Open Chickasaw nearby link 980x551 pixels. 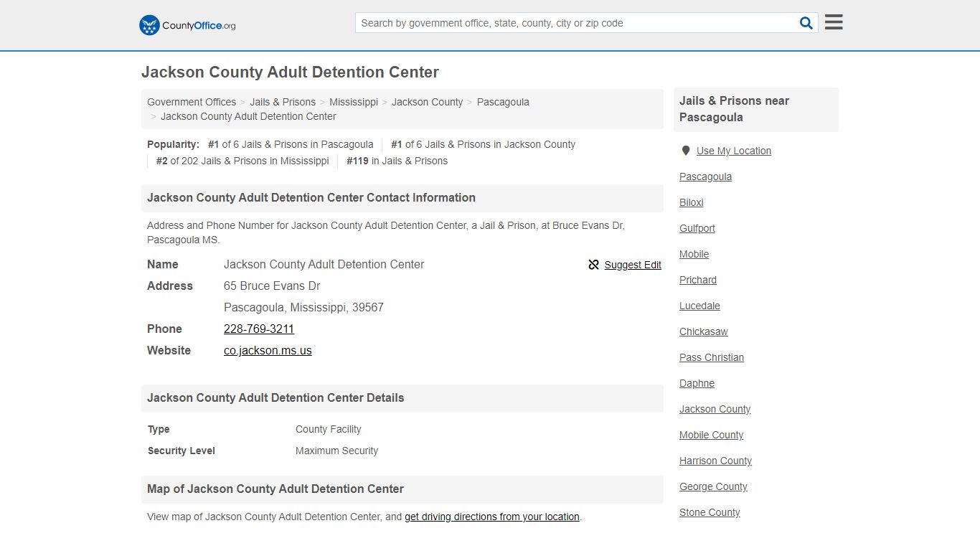704,331
